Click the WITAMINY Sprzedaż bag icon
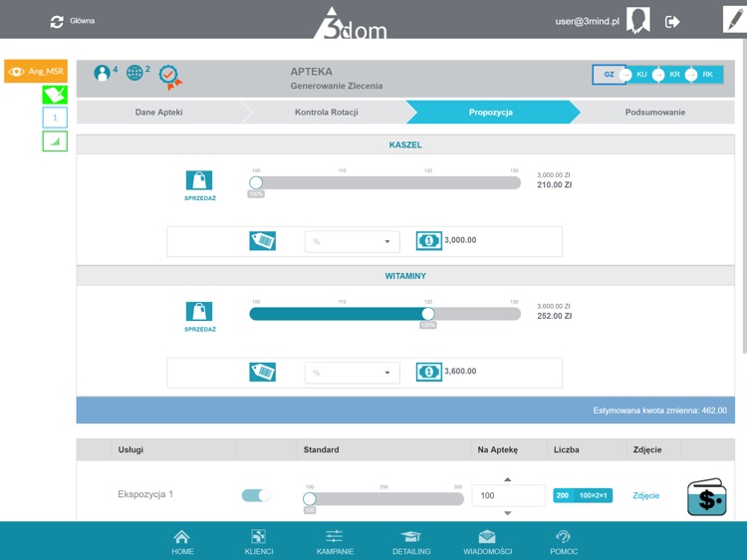Image resolution: width=747 pixels, height=560 pixels. tap(199, 311)
